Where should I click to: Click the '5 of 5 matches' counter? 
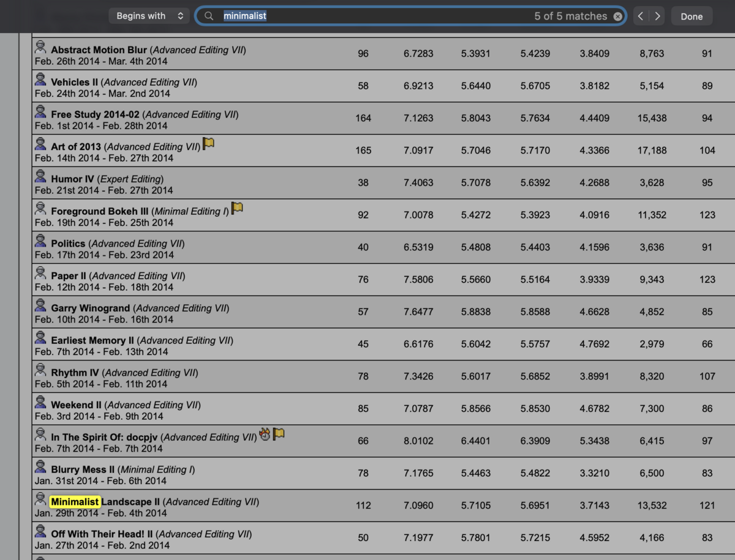[570, 16]
